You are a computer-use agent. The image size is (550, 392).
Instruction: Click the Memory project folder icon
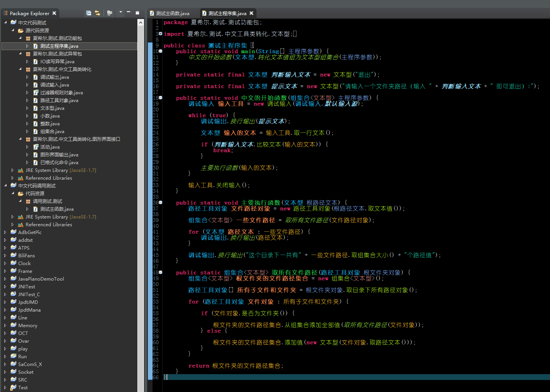point(14,325)
